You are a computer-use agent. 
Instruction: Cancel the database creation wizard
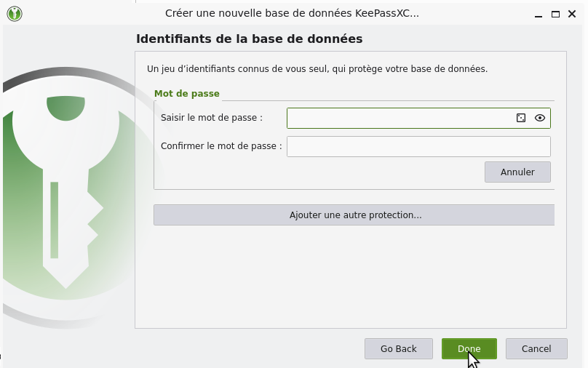[x=536, y=349]
